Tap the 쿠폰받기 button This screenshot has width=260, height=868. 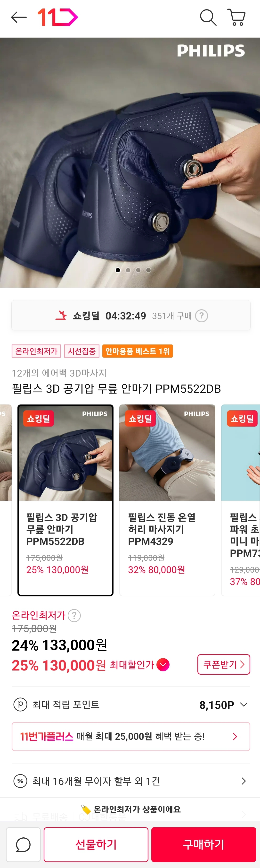[224, 664]
